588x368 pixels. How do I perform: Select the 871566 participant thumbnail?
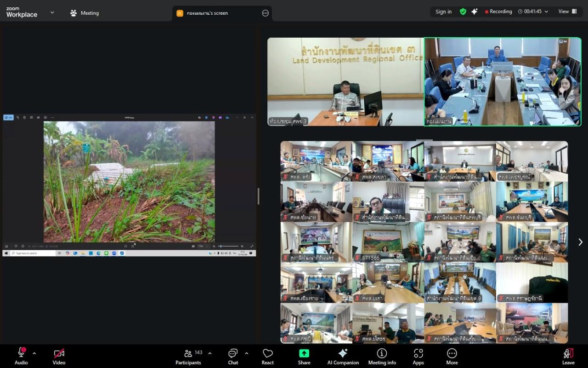pyautogui.click(x=388, y=242)
